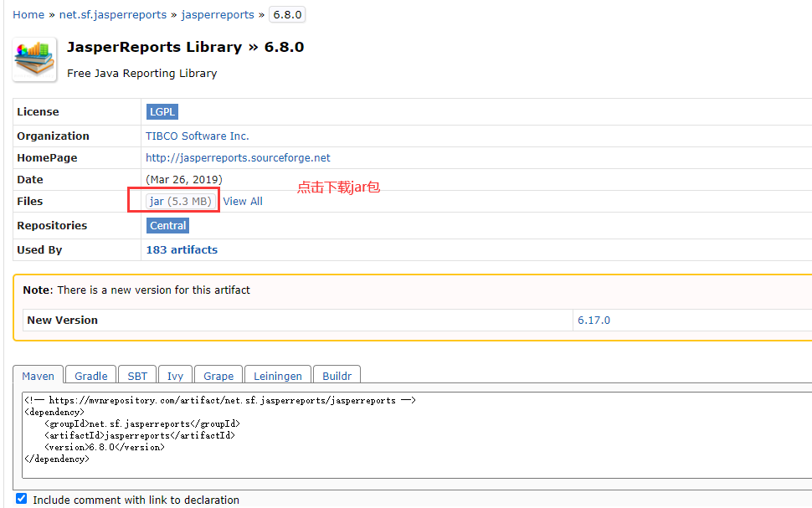Image resolution: width=812 pixels, height=508 pixels.
Task: Click the jasperreports breadcrumb entry
Action: 217,14
